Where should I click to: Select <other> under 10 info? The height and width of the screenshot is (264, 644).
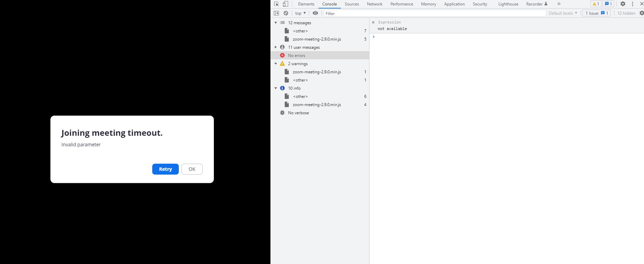pos(320,97)
